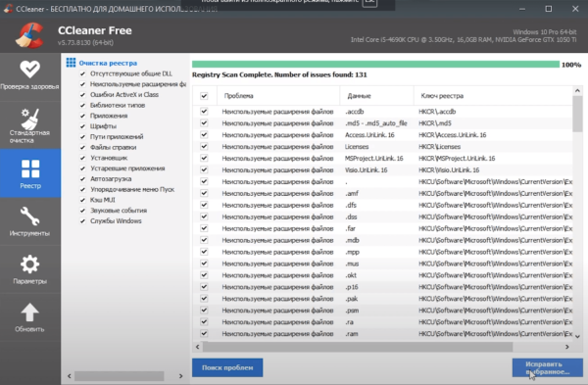Click Поиск проблем button

227,367
